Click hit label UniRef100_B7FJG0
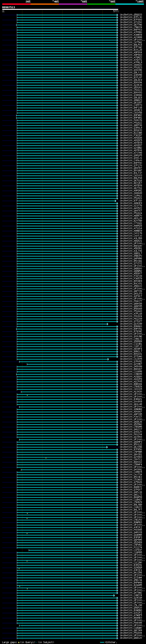Screen dimensions: 146x644 pyautogui.click(x=131, y=201)
